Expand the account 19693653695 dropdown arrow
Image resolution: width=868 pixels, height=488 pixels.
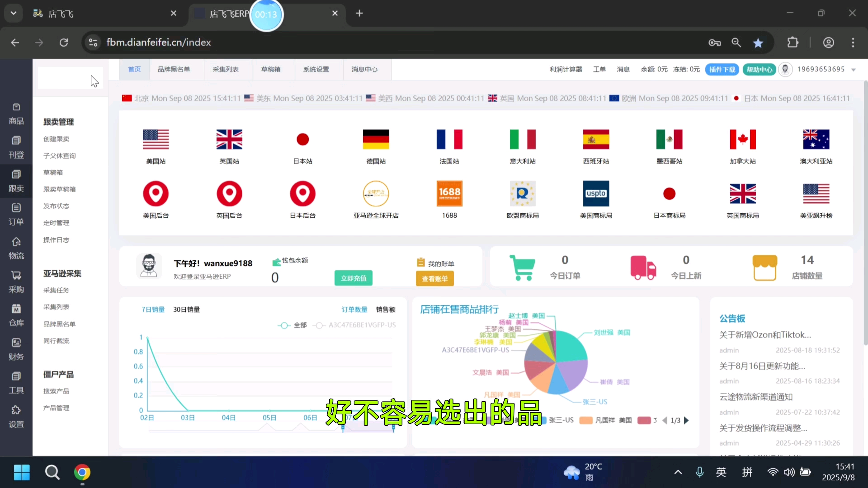pos(853,70)
